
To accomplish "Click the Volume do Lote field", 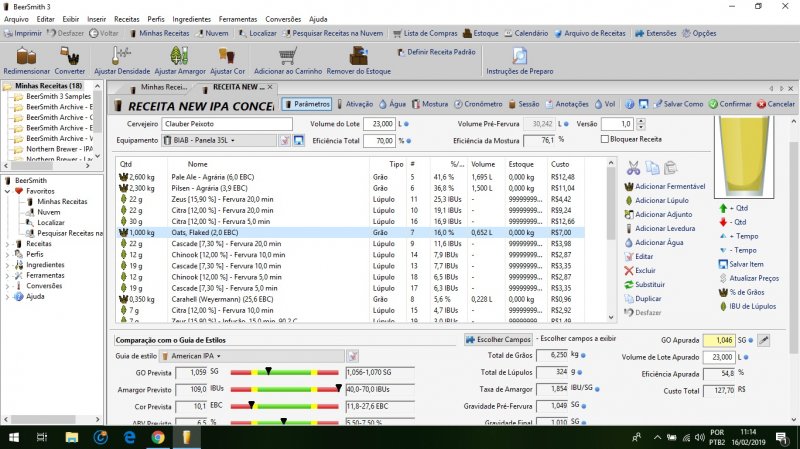I will [380, 124].
